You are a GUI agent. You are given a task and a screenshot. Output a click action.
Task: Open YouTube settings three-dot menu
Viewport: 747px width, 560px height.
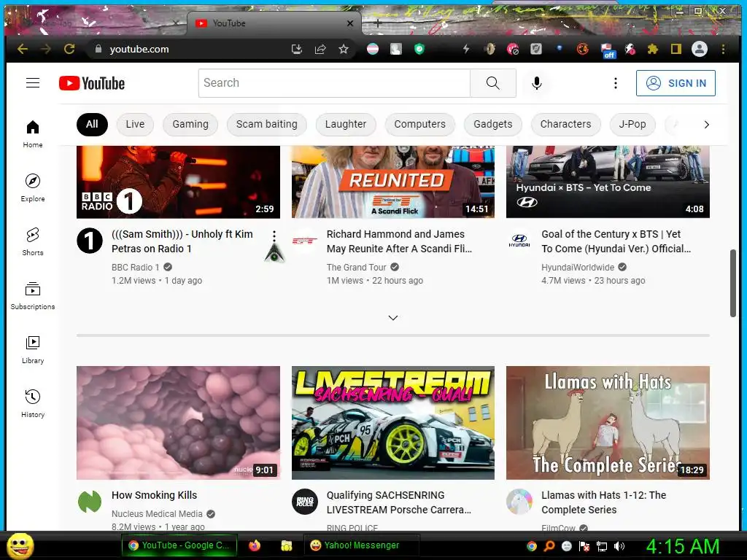point(616,83)
